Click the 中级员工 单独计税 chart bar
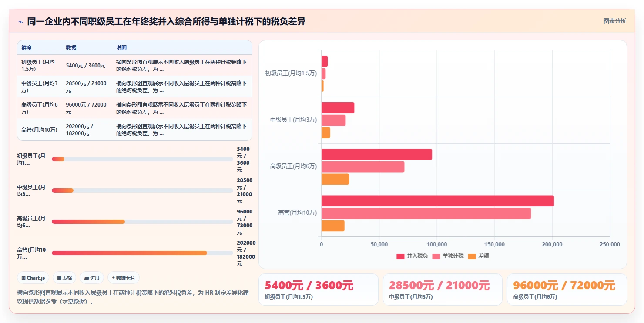 point(333,120)
